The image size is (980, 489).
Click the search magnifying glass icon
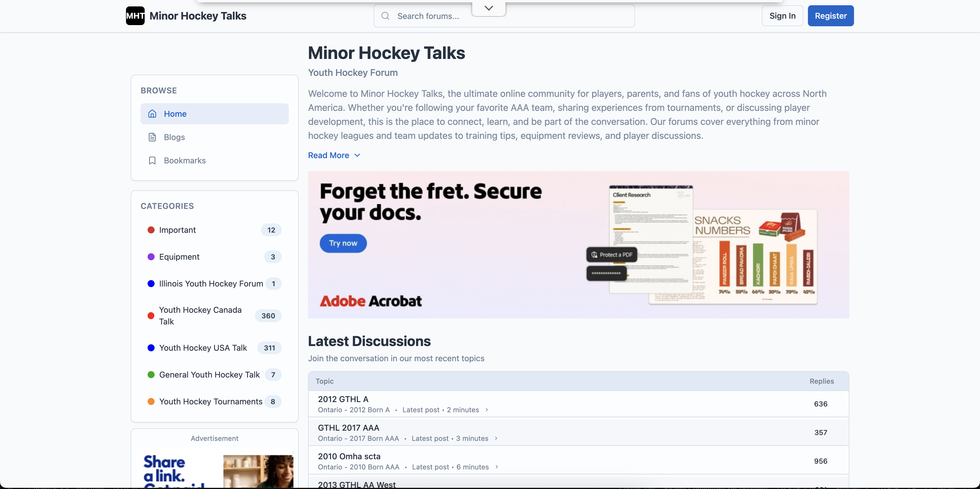[x=385, y=15]
